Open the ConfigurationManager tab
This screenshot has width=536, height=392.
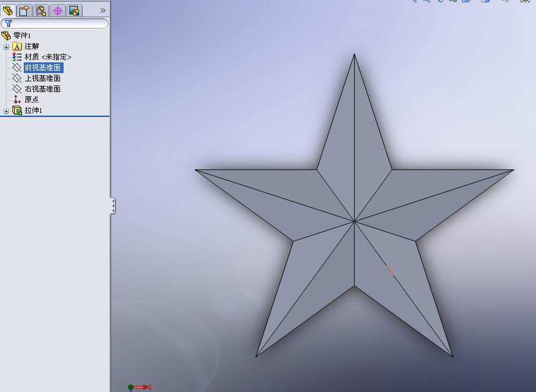pos(41,11)
